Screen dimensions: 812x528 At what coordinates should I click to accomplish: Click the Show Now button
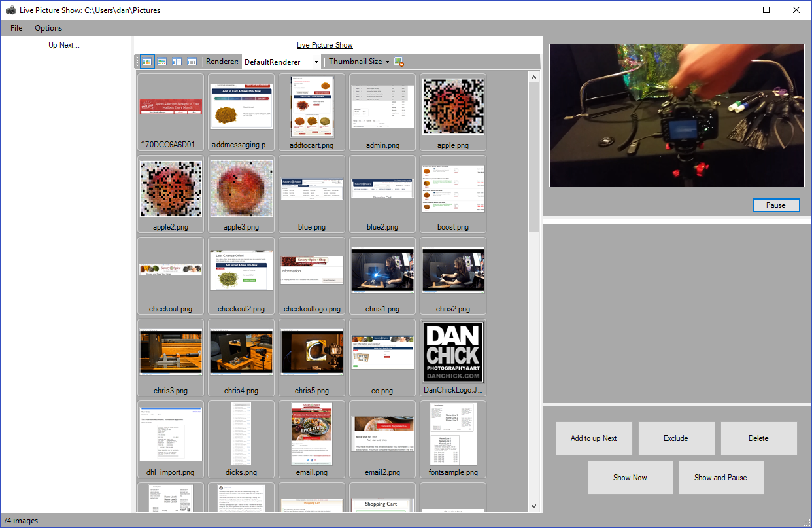630,478
